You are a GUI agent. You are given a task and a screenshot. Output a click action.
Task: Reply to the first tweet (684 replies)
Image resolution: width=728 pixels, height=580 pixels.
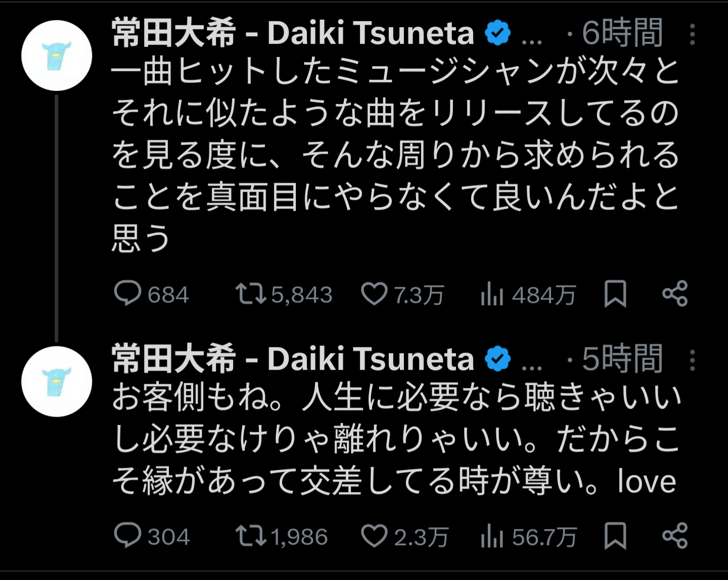coord(127,293)
